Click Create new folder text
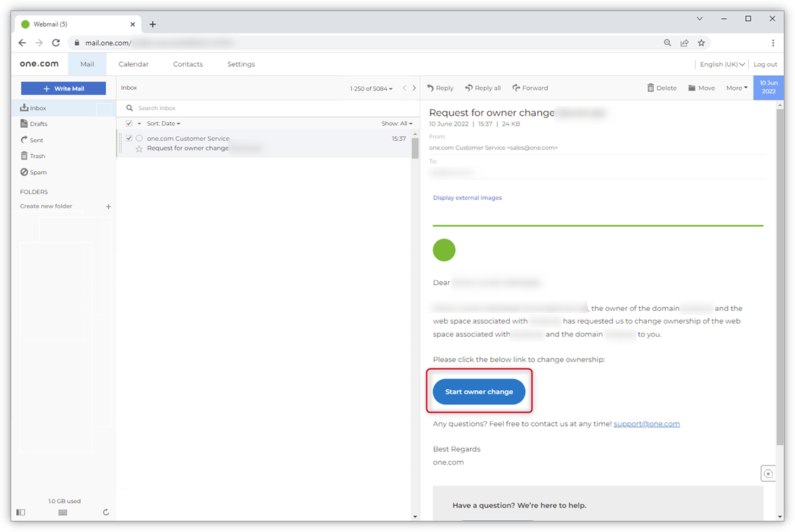This screenshot has width=795, height=532. [46, 206]
